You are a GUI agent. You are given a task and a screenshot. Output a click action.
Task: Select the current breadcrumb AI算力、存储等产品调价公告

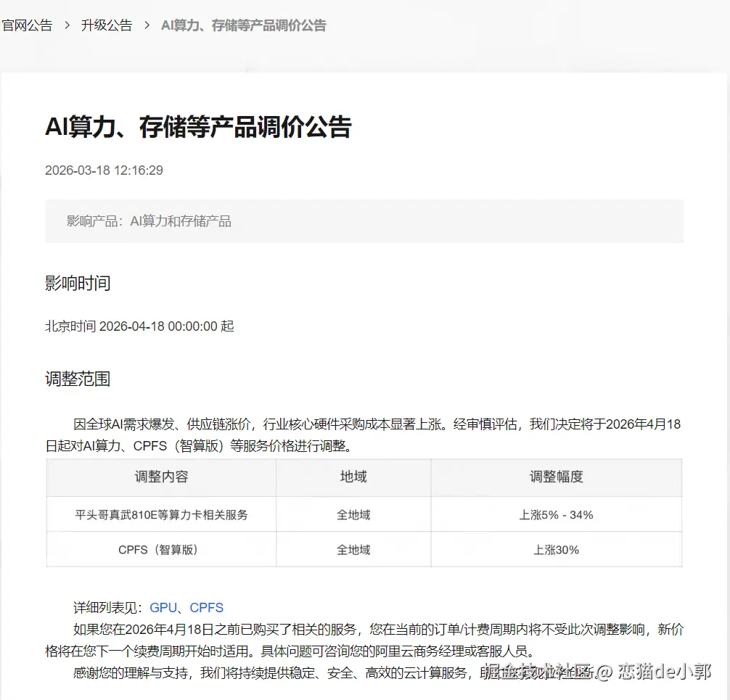pyautogui.click(x=244, y=25)
